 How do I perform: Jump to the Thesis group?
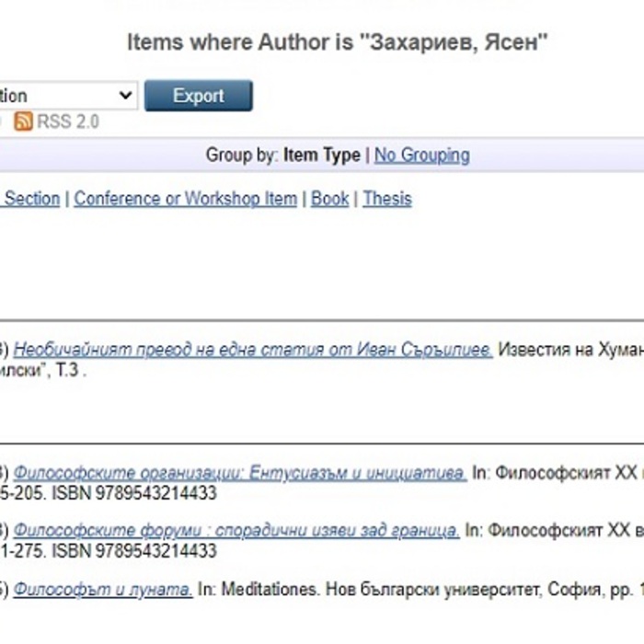[387, 199]
